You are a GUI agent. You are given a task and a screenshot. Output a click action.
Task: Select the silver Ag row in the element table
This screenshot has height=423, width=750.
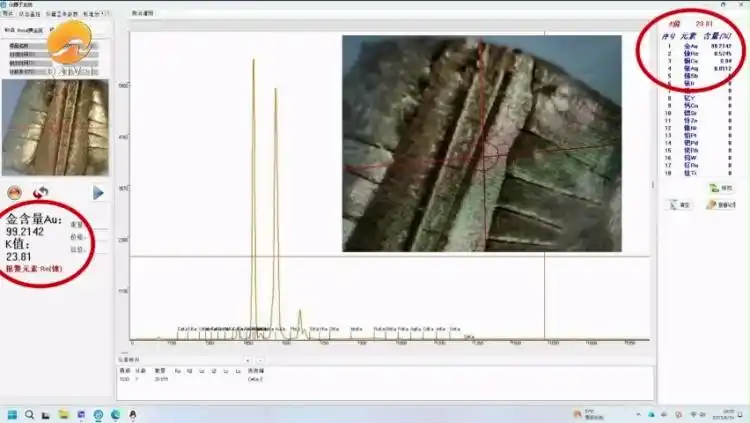[700, 68]
